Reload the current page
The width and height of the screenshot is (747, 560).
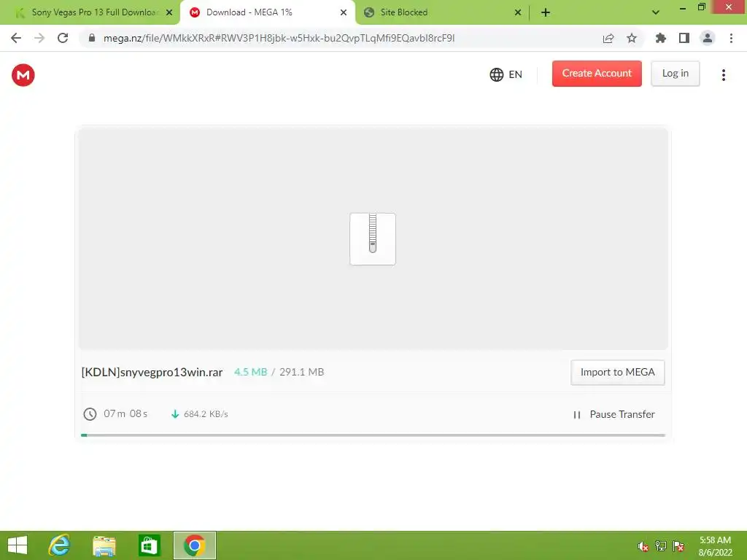tap(63, 38)
